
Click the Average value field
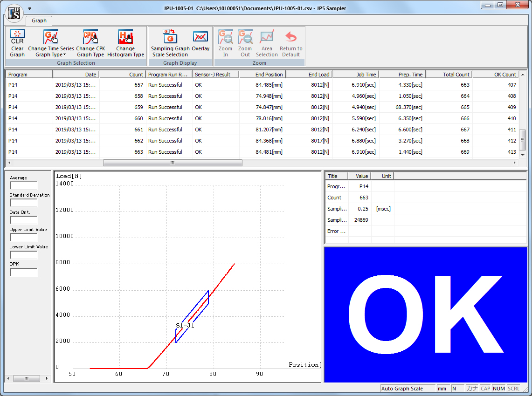[23, 185]
